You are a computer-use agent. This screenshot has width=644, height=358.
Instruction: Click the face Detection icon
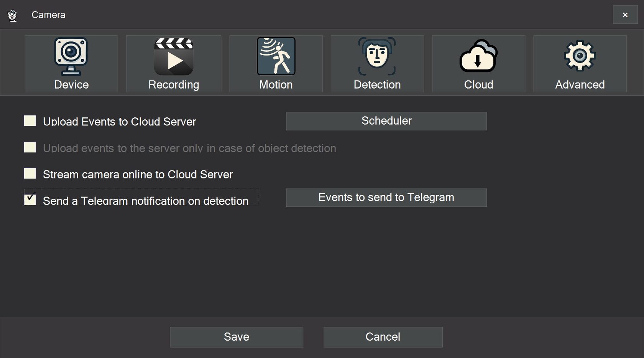377,56
